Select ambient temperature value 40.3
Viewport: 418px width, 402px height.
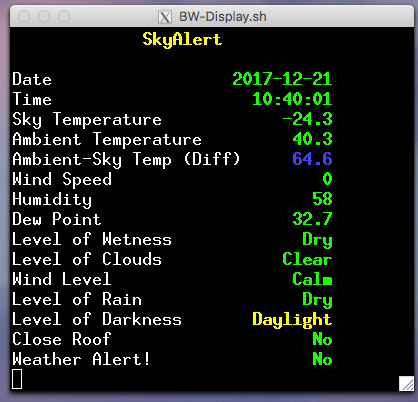pyautogui.click(x=312, y=139)
